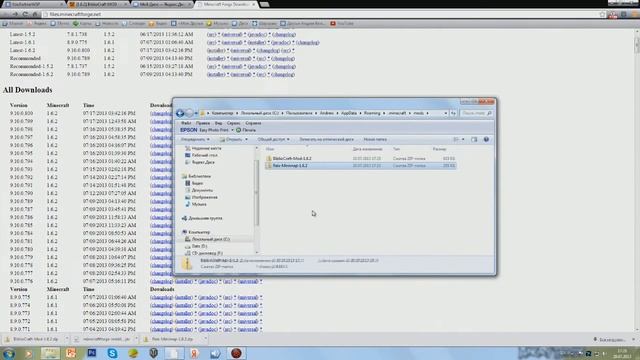Open the view options dropdown arrow
Screen dimensions: 640x360
point(463,140)
